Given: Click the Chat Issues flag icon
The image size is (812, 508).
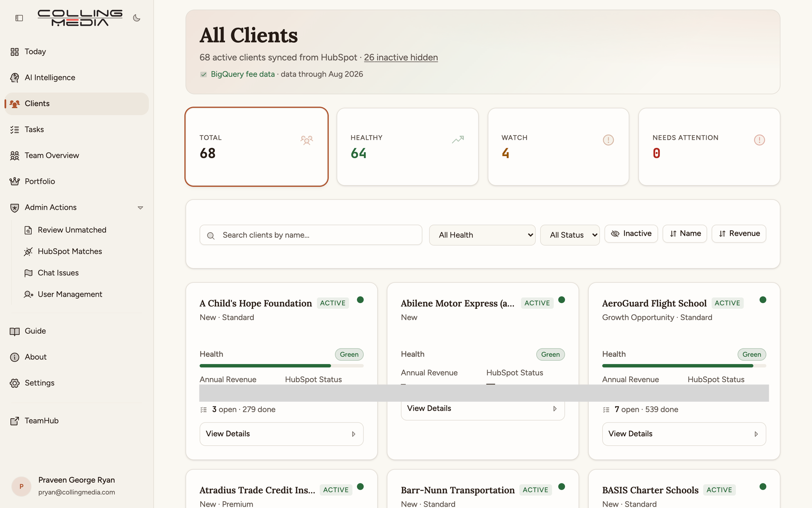Looking at the screenshot, I should click(28, 273).
